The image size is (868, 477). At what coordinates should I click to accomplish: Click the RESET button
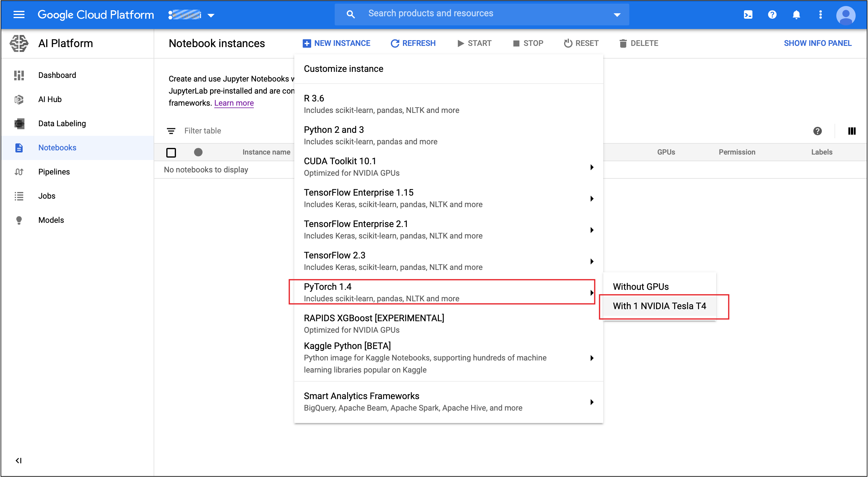click(x=581, y=43)
